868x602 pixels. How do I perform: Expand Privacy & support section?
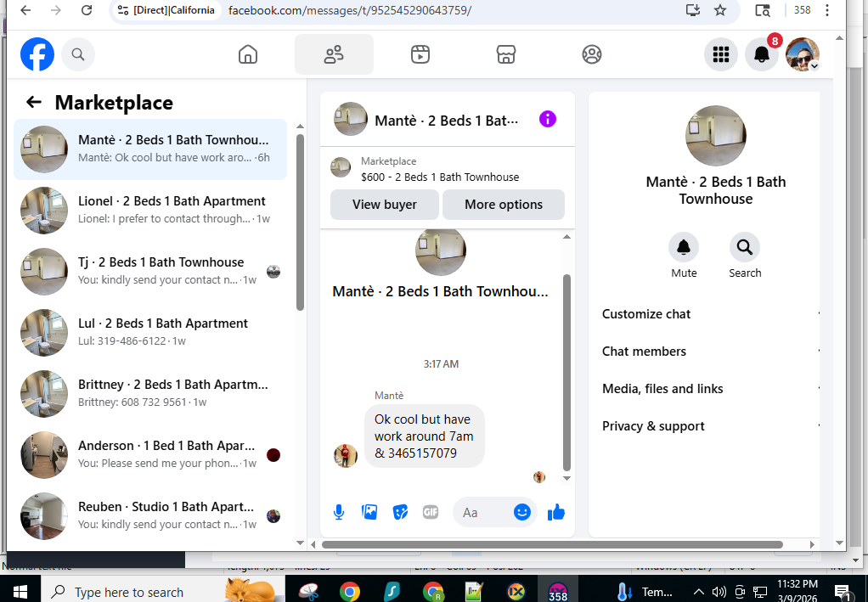[710, 426]
